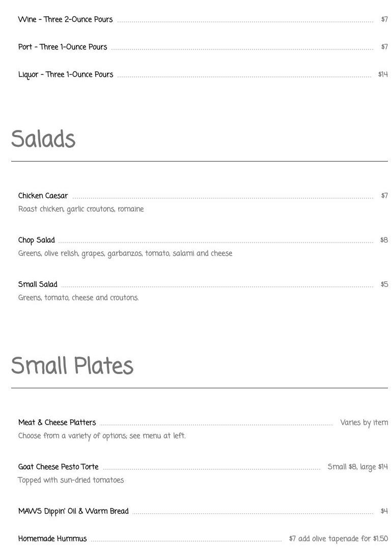
Task: Click Port - Three 1-Ounce Pours entry
Action: [63, 47]
